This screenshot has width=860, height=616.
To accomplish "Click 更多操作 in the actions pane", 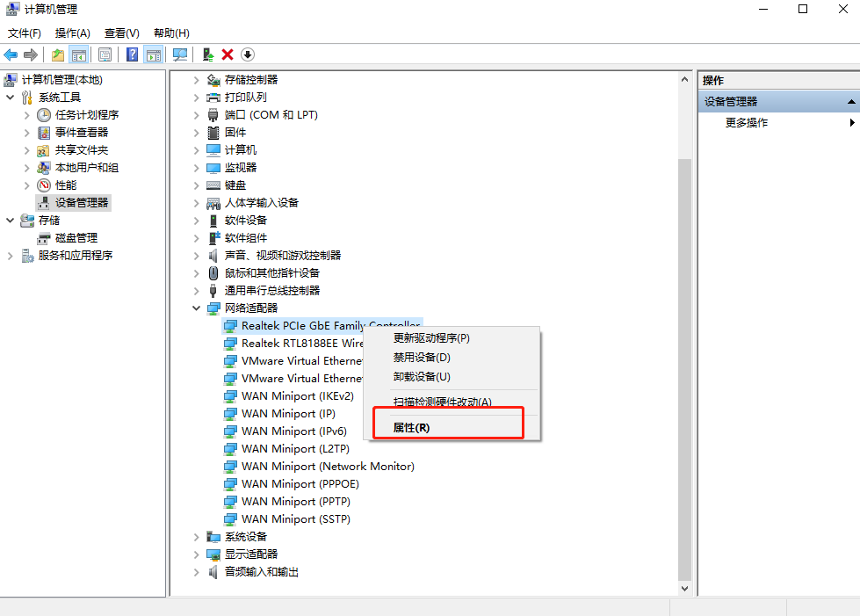I will [x=746, y=123].
